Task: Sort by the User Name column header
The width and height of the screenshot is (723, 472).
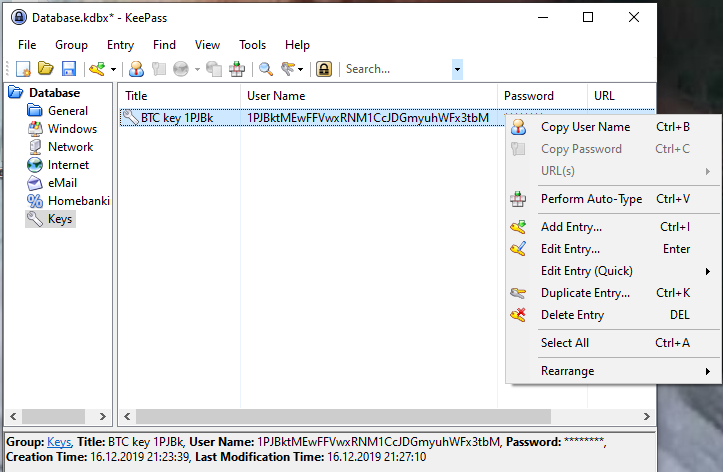Action: [369, 96]
